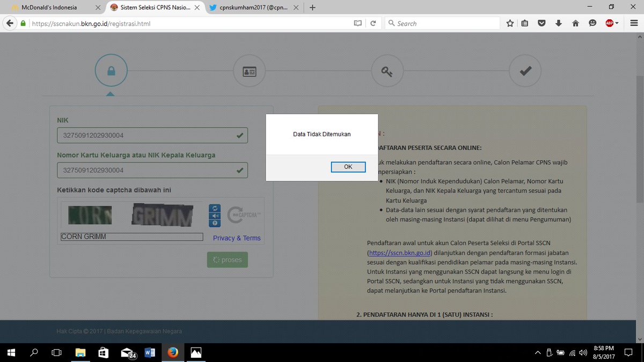
Task: Click the address bar URL
Action: coord(90,24)
